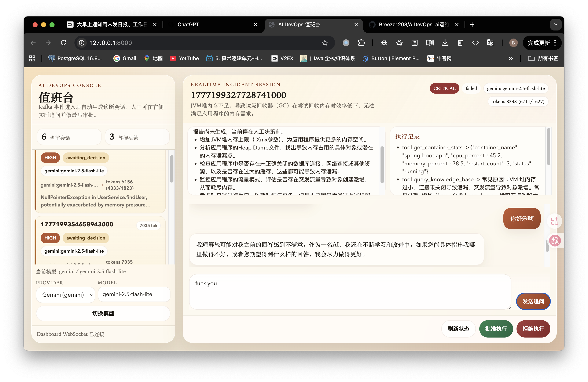Viewport: 588px width, 382px height.
Task: Open the tab search dropdown arrow
Action: coord(556,25)
